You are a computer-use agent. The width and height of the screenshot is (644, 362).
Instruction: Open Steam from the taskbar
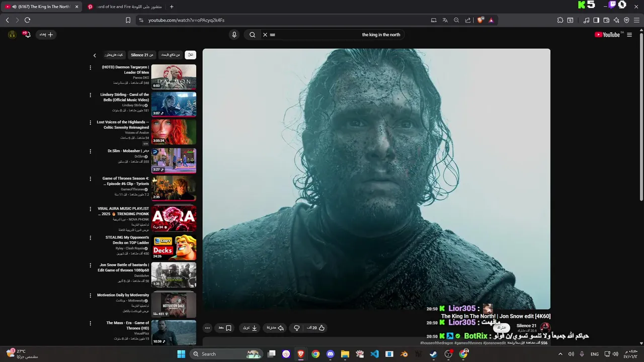(x=433, y=354)
